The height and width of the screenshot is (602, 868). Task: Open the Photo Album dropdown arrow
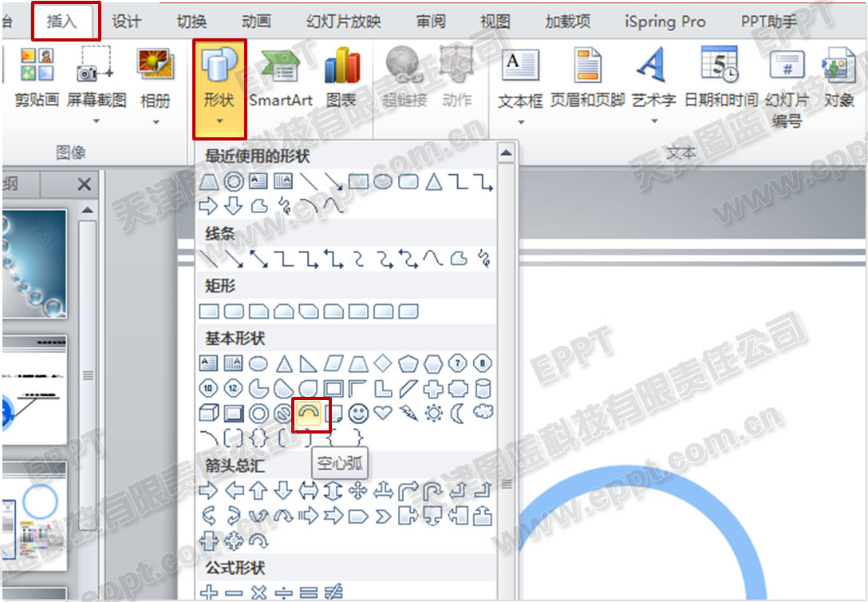(x=156, y=120)
